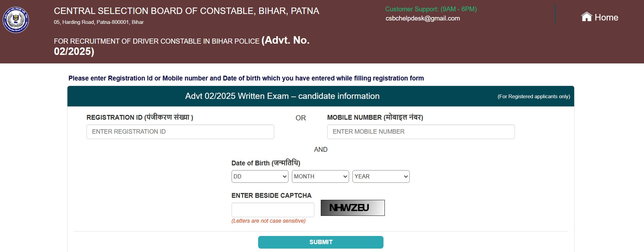
Task: Click the Central Selection Board title heading
Action: coord(186,11)
